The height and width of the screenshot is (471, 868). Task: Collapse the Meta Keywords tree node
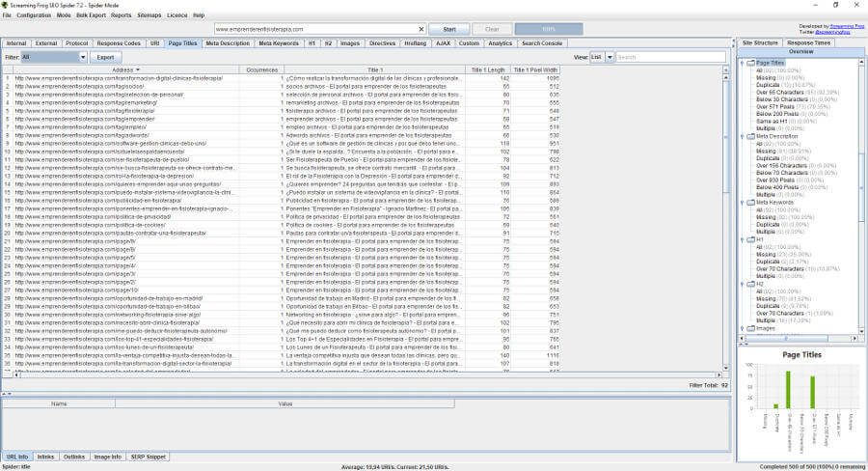(743, 203)
